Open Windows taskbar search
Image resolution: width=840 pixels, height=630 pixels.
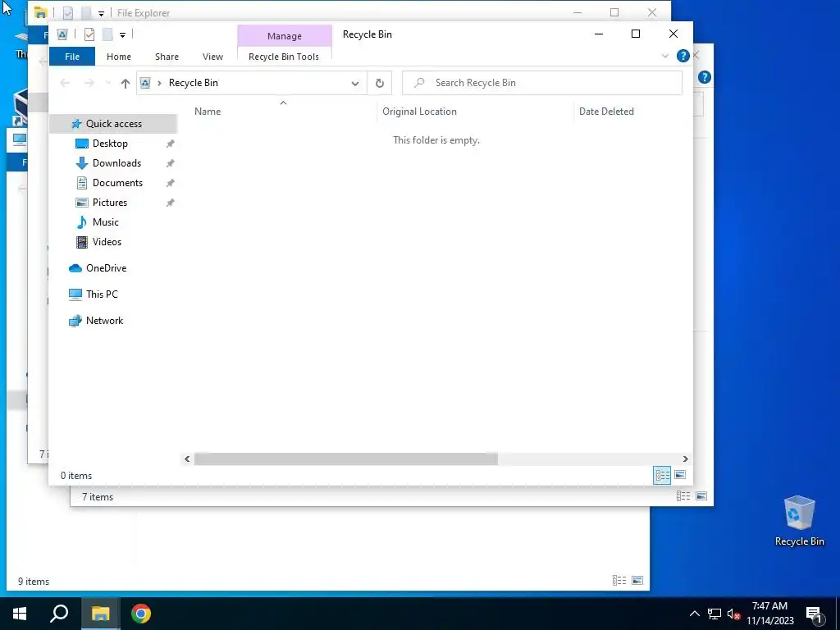click(x=59, y=614)
